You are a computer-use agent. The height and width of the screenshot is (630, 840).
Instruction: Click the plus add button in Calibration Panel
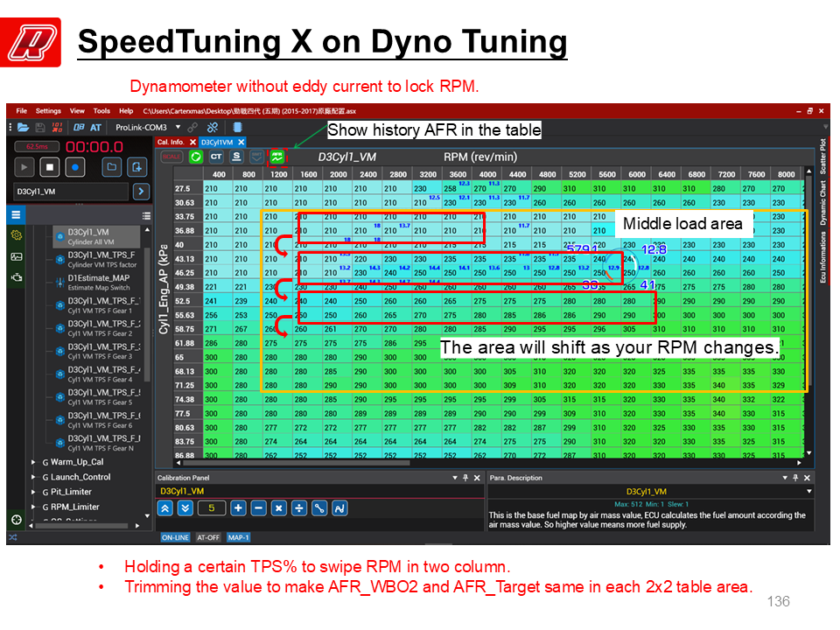tap(238, 507)
